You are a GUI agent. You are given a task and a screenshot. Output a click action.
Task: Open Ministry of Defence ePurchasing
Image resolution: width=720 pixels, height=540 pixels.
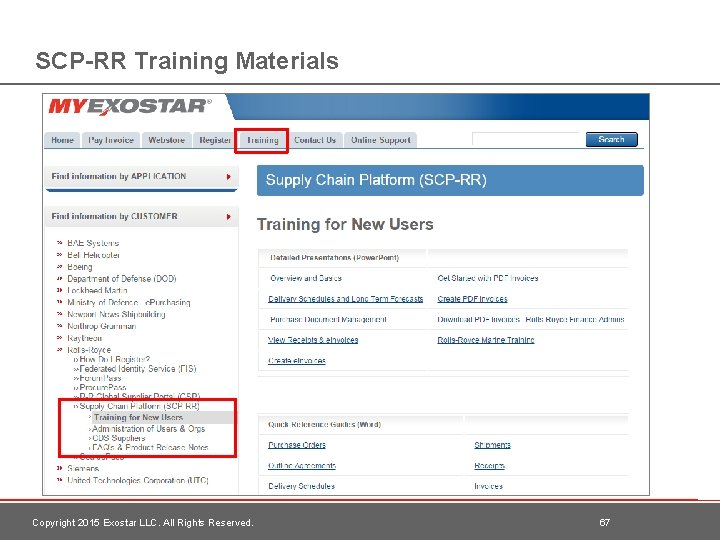(x=129, y=303)
